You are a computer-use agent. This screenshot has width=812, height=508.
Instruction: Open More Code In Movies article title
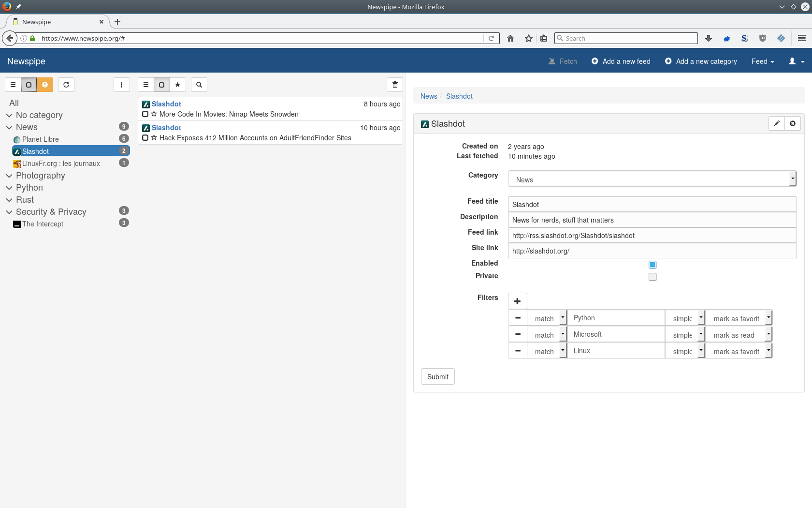point(229,114)
